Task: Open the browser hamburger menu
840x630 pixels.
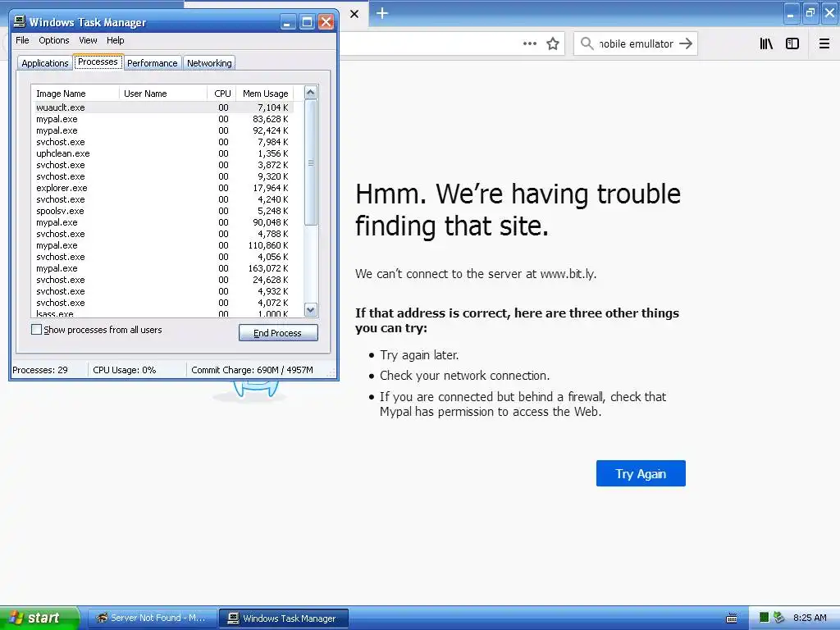Action: (x=824, y=43)
